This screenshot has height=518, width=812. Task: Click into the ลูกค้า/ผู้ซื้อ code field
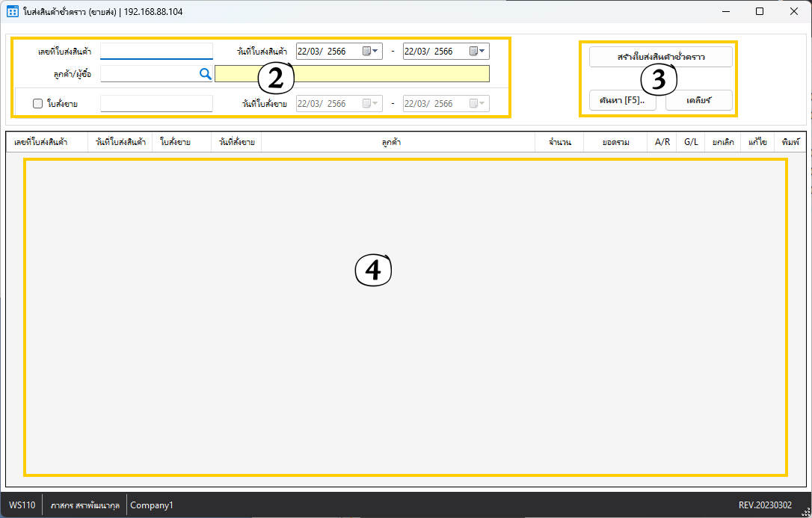pyautogui.click(x=148, y=73)
